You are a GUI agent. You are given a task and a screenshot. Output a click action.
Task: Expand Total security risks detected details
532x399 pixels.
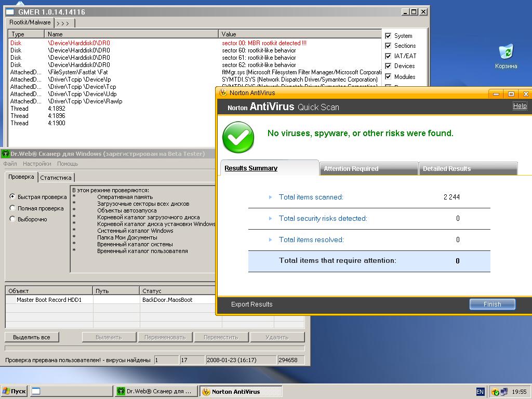click(x=270, y=219)
